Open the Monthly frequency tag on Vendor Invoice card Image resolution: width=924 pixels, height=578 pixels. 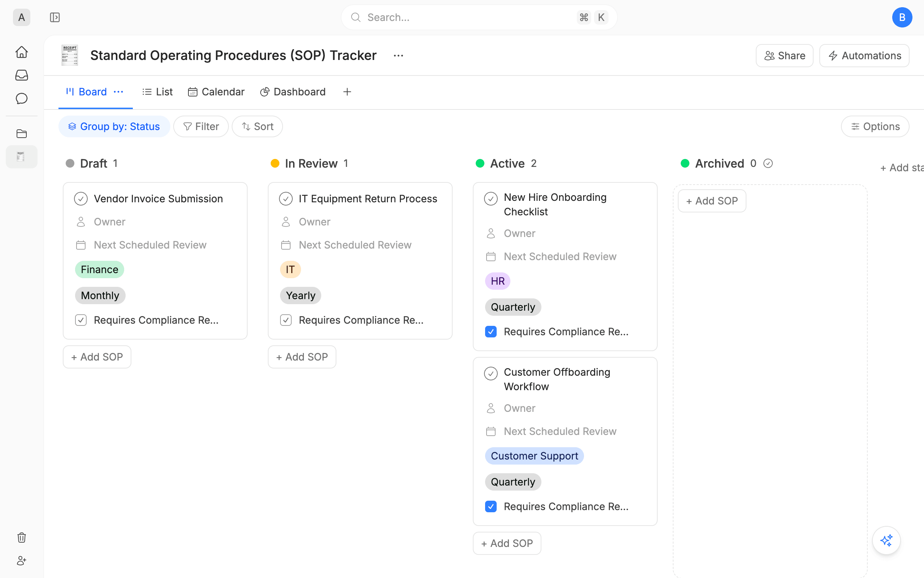click(100, 296)
